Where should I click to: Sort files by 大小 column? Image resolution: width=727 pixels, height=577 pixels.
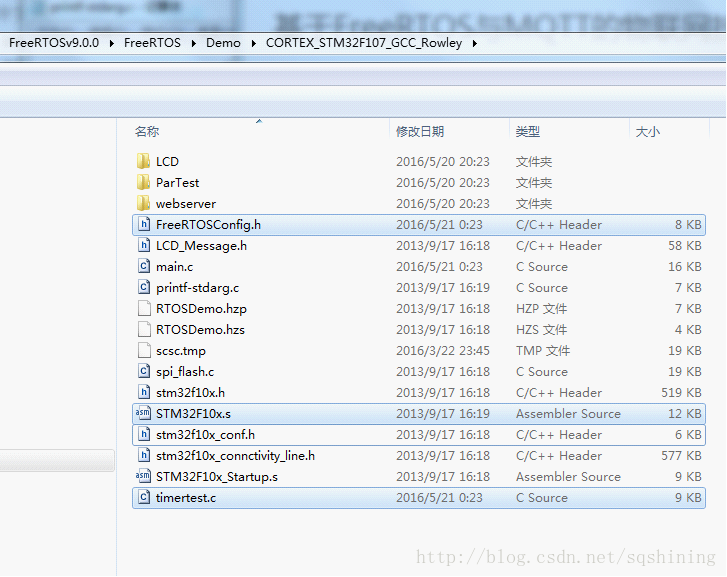pos(648,132)
